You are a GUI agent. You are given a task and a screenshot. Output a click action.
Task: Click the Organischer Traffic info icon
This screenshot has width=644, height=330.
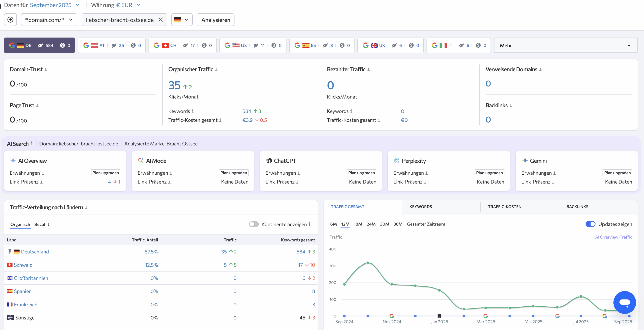pyautogui.click(x=216, y=69)
